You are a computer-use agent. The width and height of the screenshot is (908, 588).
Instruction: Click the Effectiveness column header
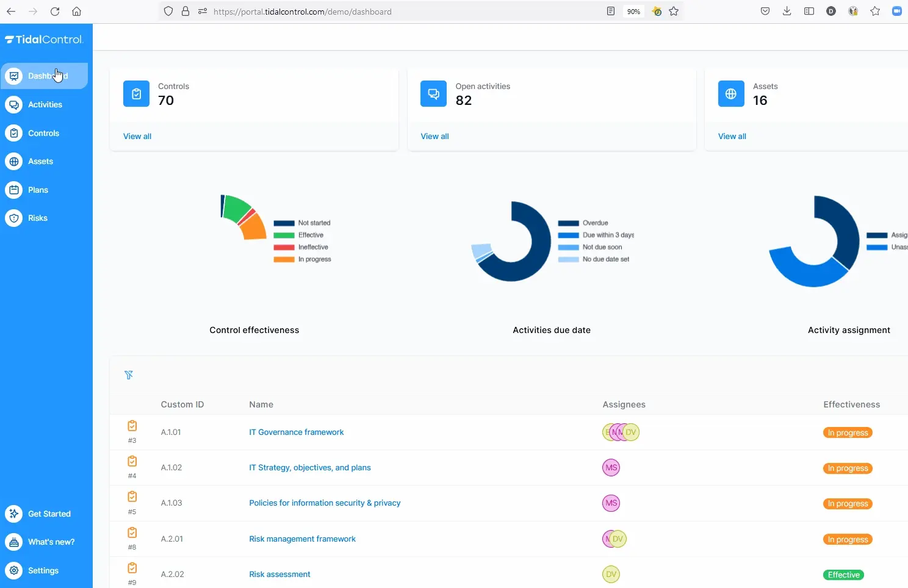click(851, 404)
